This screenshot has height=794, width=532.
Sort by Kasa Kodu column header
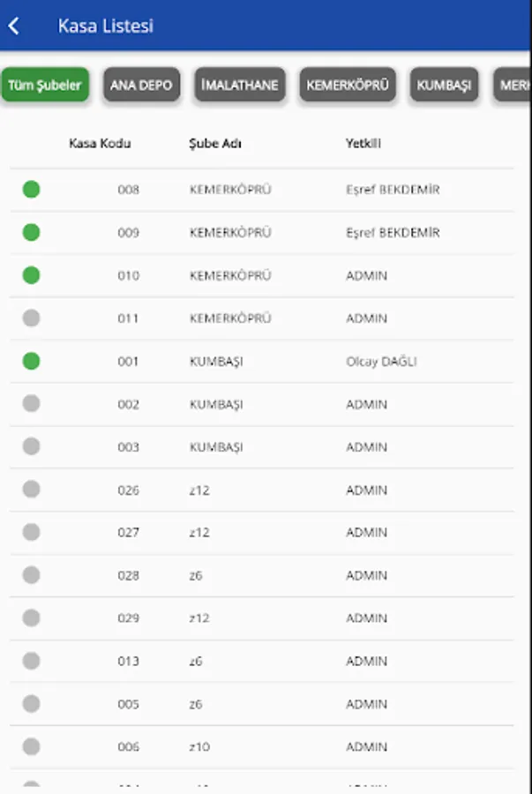[100, 143]
